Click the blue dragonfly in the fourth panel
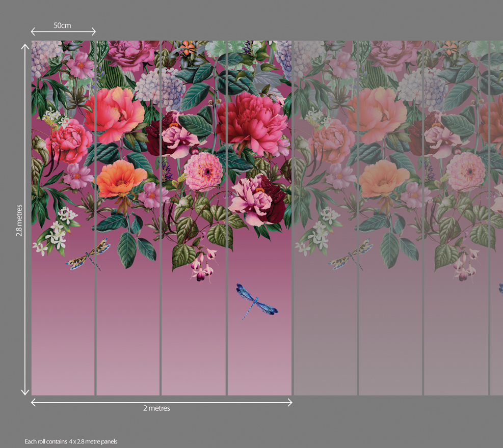This screenshot has height=448, width=503. click(257, 301)
